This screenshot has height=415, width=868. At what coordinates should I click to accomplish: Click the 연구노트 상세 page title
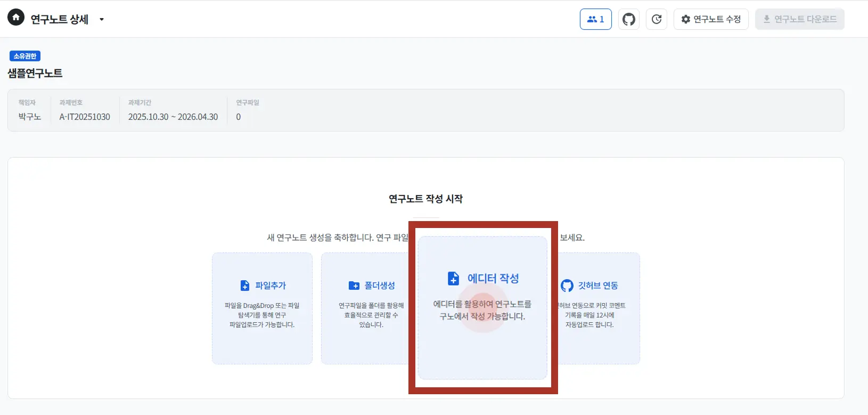tap(59, 19)
